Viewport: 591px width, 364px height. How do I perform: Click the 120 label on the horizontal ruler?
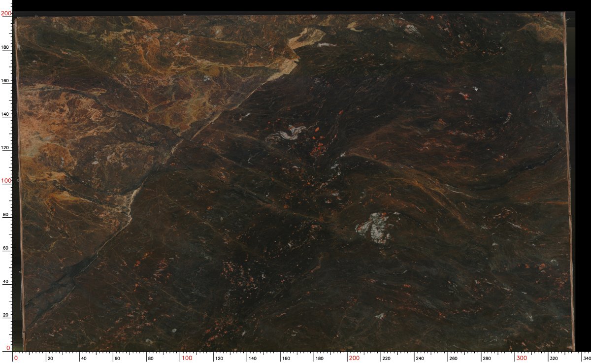click(220, 359)
